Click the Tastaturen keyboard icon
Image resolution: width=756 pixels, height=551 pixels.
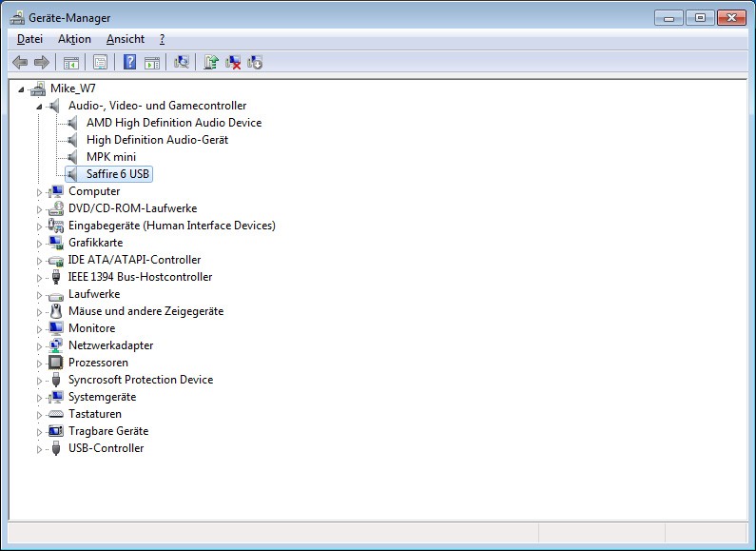[56, 414]
